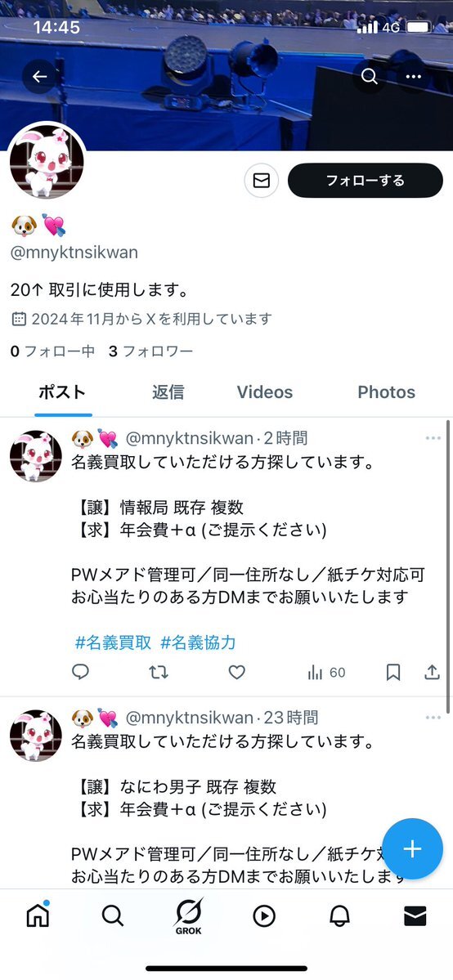Open the Grok tab in the bottom bar

[x=188, y=917]
